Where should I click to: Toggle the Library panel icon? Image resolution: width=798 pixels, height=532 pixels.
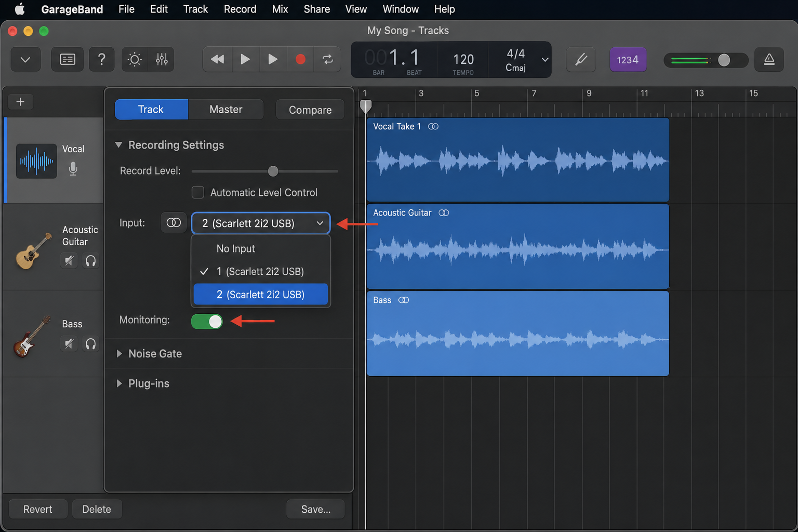[68, 60]
